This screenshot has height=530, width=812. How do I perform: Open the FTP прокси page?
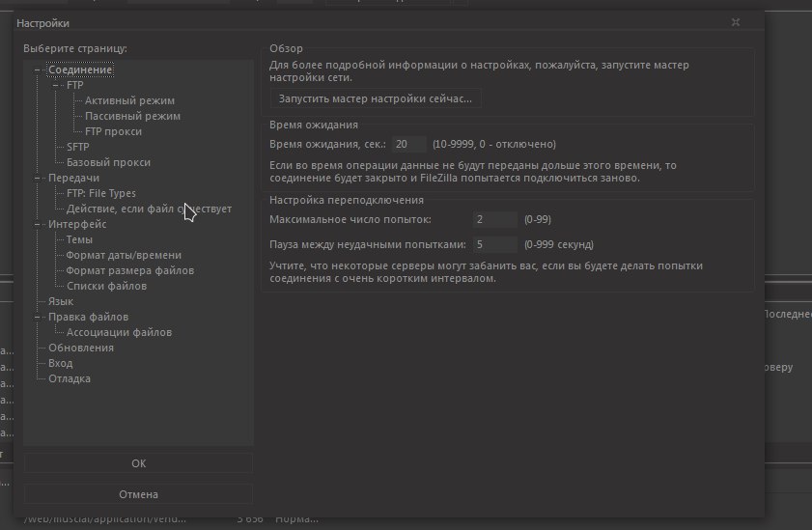coord(113,131)
